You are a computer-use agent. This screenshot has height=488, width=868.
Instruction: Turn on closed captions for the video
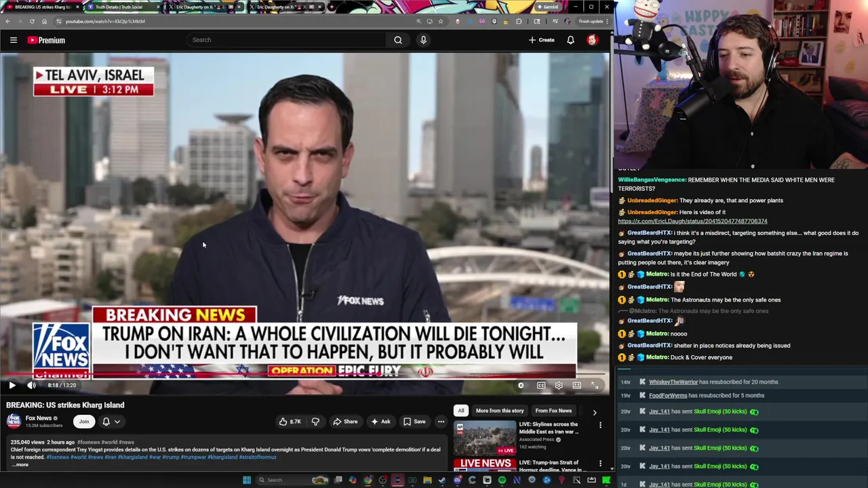541,385
